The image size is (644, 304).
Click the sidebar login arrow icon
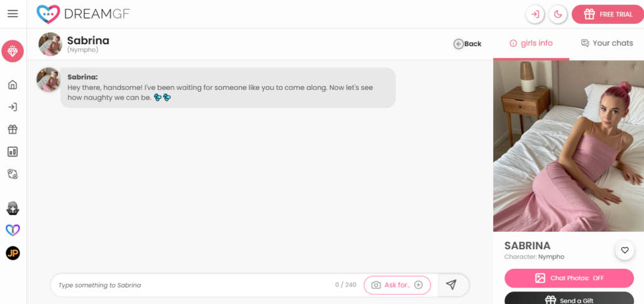pos(13,107)
